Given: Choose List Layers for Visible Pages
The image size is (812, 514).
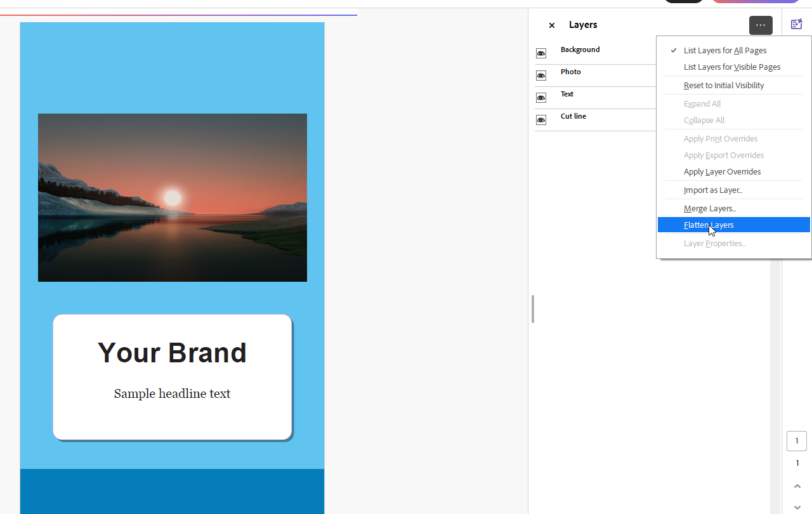Looking at the screenshot, I should pos(734,67).
